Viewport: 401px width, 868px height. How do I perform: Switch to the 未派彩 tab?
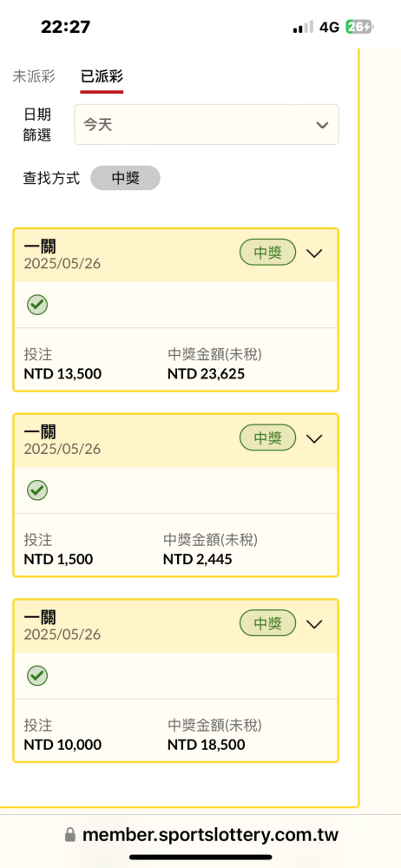[34, 76]
